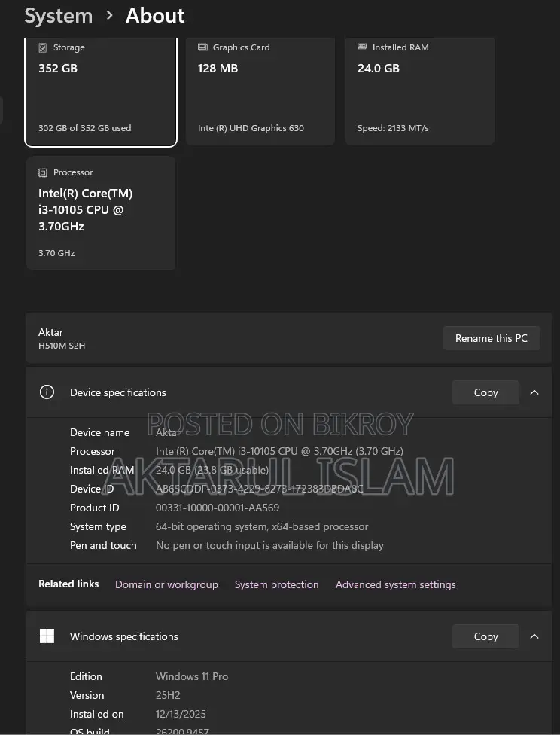Collapse the Device specifications section

point(534,392)
